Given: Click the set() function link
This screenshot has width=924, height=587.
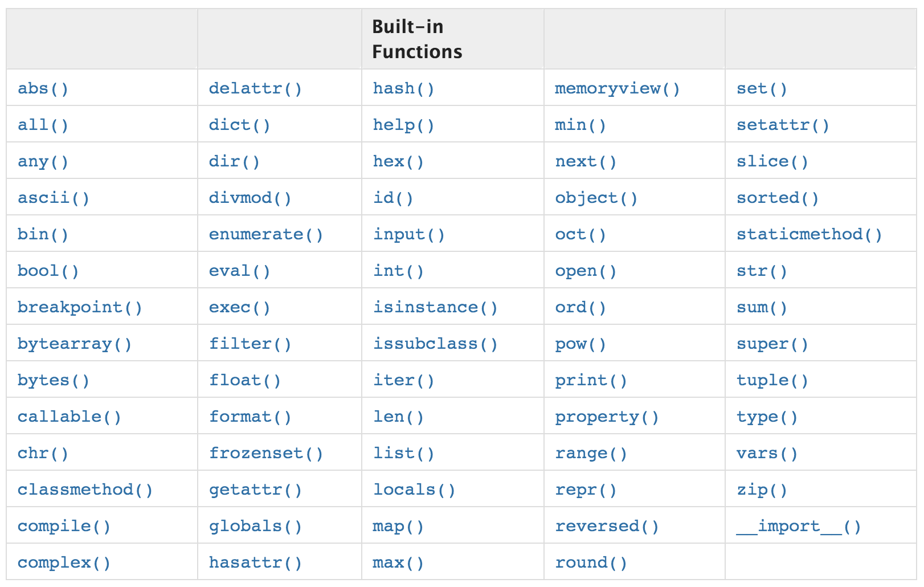Looking at the screenshot, I should [762, 88].
